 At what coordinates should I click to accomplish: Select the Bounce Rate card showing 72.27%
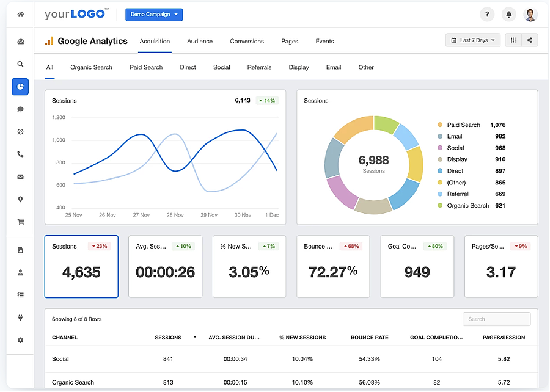pyautogui.click(x=333, y=267)
